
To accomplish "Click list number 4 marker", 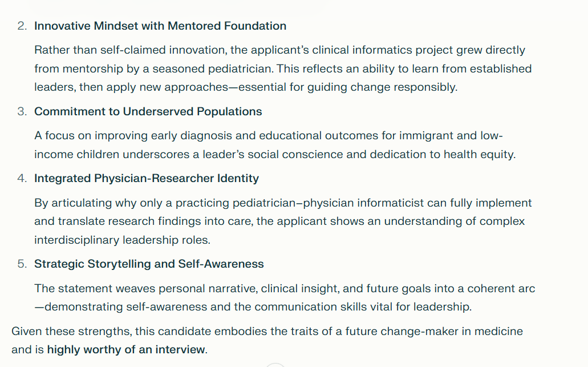I will coord(22,178).
